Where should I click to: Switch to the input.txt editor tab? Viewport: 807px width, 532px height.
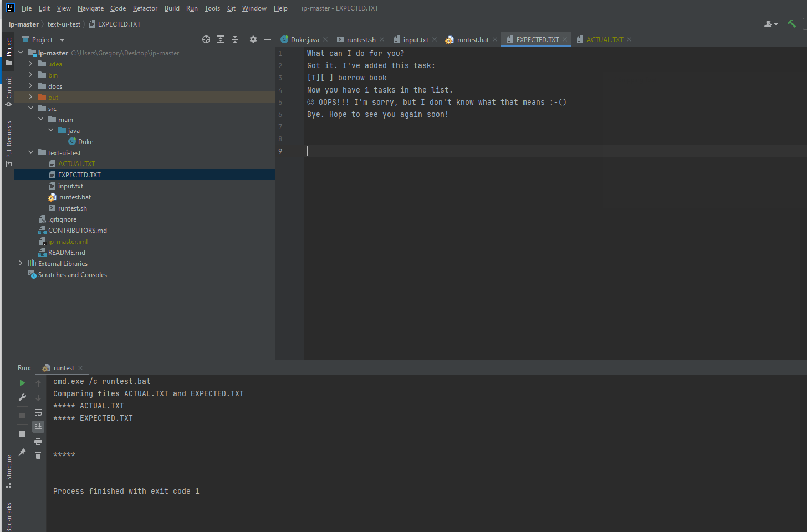pos(416,40)
